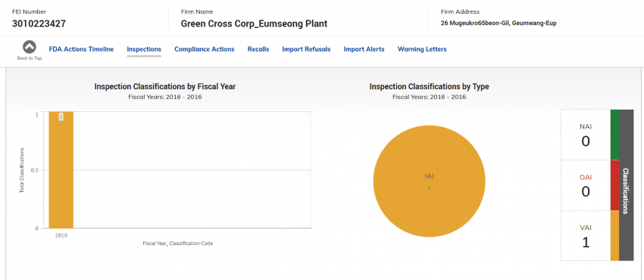Click the orange VAI color strip
The image size is (644, 280).
click(614, 235)
